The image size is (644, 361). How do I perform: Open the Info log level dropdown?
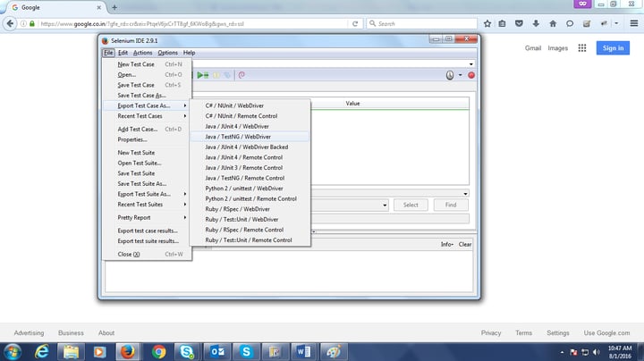pos(447,245)
